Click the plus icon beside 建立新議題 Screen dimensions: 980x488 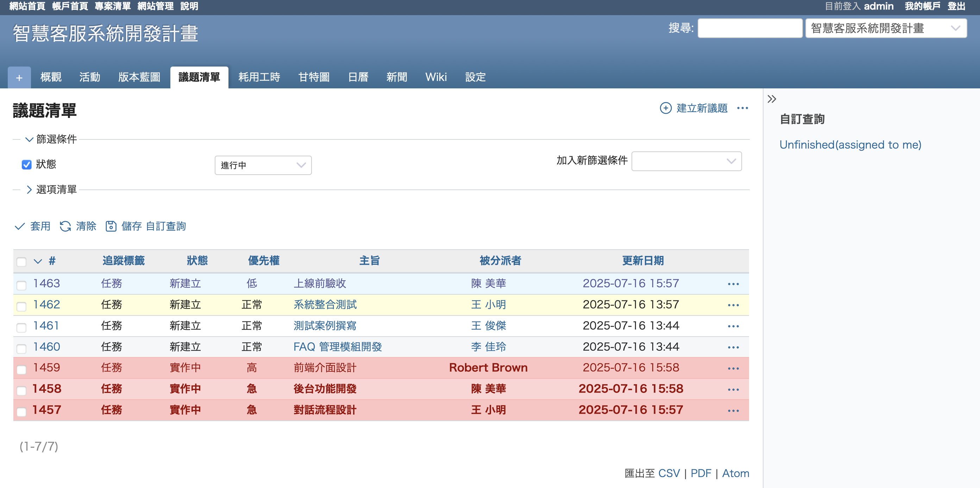click(665, 108)
